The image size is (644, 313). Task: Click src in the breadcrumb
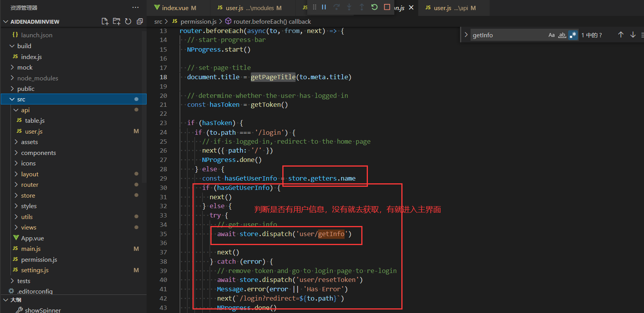(x=158, y=22)
